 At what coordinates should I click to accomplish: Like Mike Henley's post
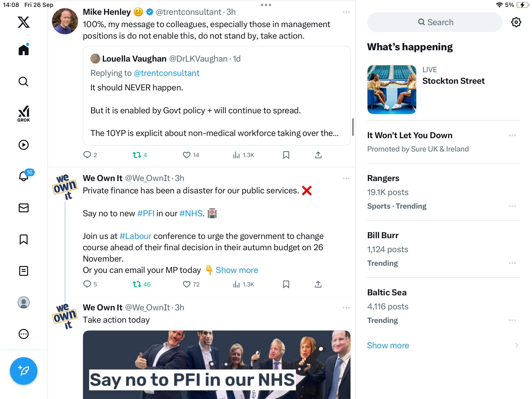[x=186, y=155]
